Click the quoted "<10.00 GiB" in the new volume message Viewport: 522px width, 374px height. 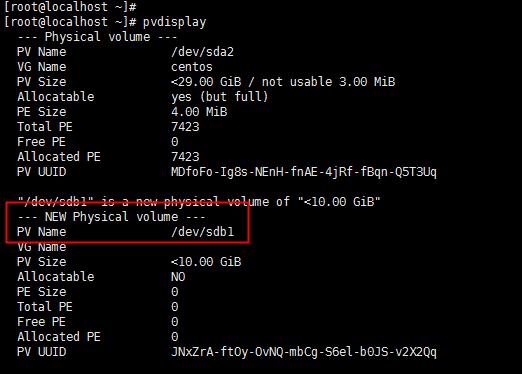click(339, 202)
